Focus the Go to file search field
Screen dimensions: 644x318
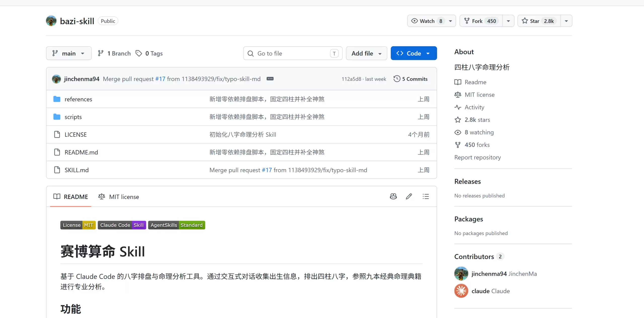click(x=293, y=53)
